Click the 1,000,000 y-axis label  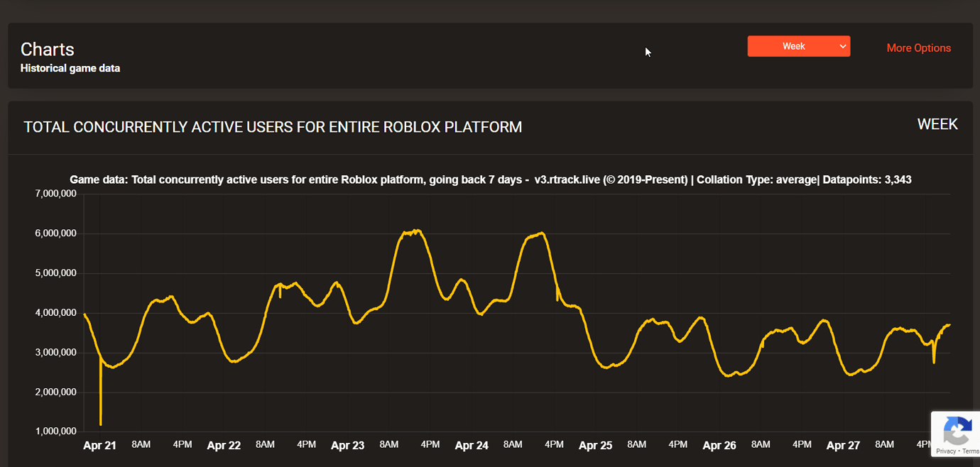[55, 432]
